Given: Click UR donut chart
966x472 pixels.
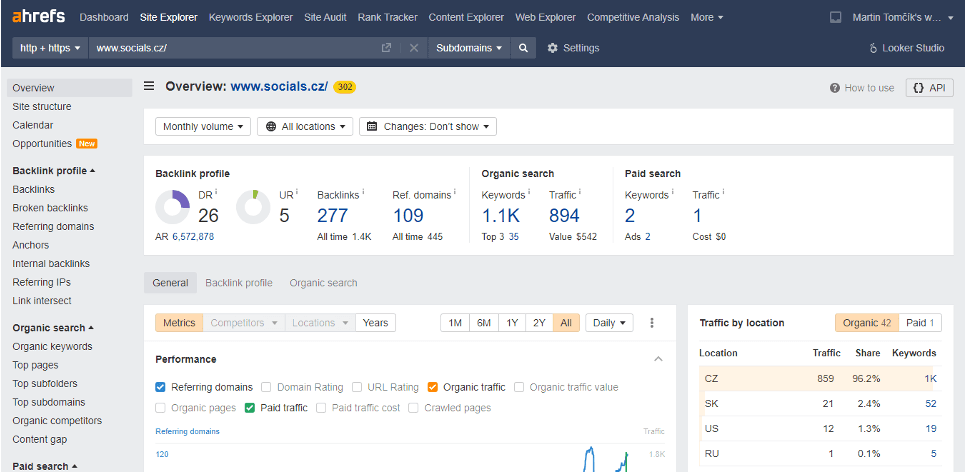Looking at the screenshot, I should (x=253, y=207).
